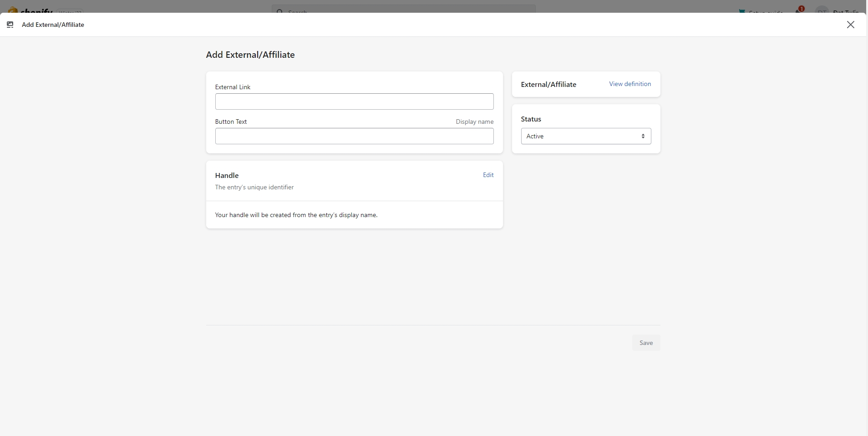Expand the Status dropdown showing Active
Screen dimensions: 868x436
tap(586, 136)
